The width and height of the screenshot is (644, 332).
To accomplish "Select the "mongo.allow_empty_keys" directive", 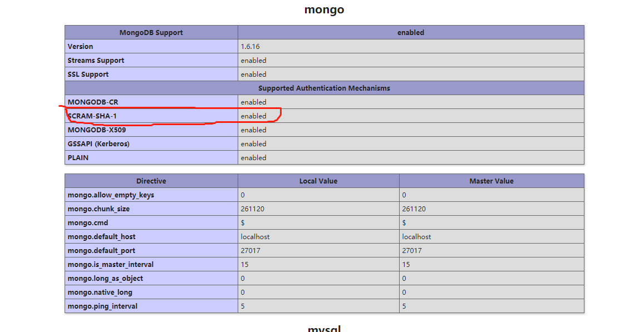I will (x=111, y=195).
